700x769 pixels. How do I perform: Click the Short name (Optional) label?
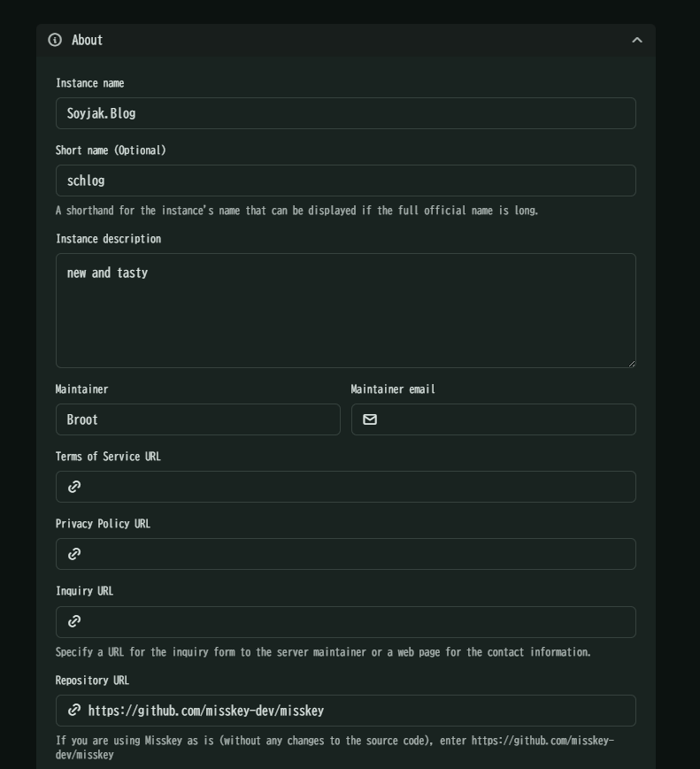click(111, 150)
